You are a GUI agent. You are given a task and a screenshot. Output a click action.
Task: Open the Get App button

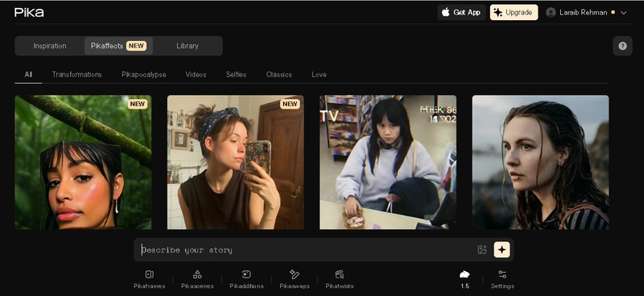461,12
